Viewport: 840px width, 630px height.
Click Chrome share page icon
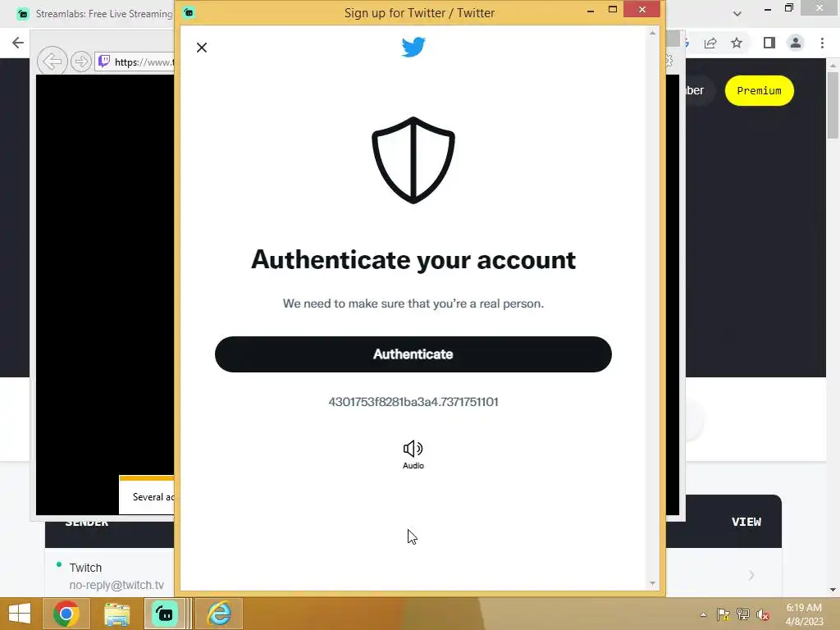point(710,43)
